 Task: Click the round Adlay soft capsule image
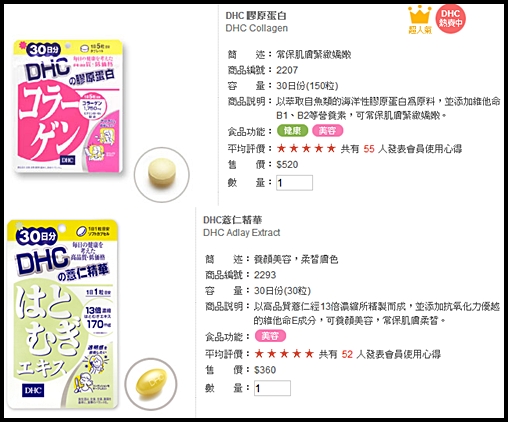click(151, 384)
